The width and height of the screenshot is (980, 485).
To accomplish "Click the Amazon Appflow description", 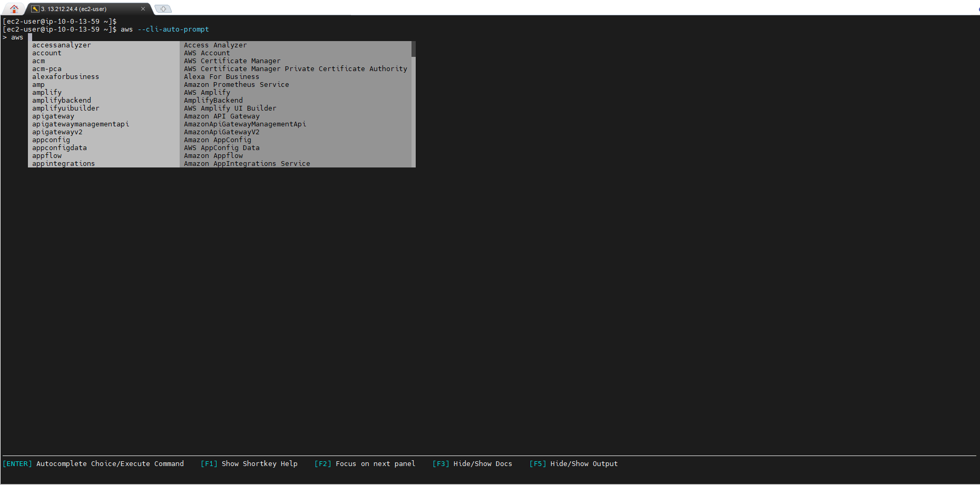I will [213, 156].
